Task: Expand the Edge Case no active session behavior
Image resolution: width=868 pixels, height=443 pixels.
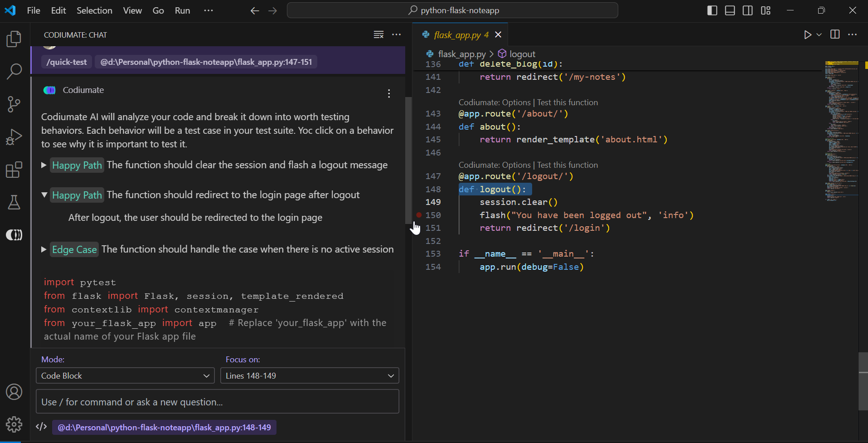Action: pyautogui.click(x=44, y=249)
